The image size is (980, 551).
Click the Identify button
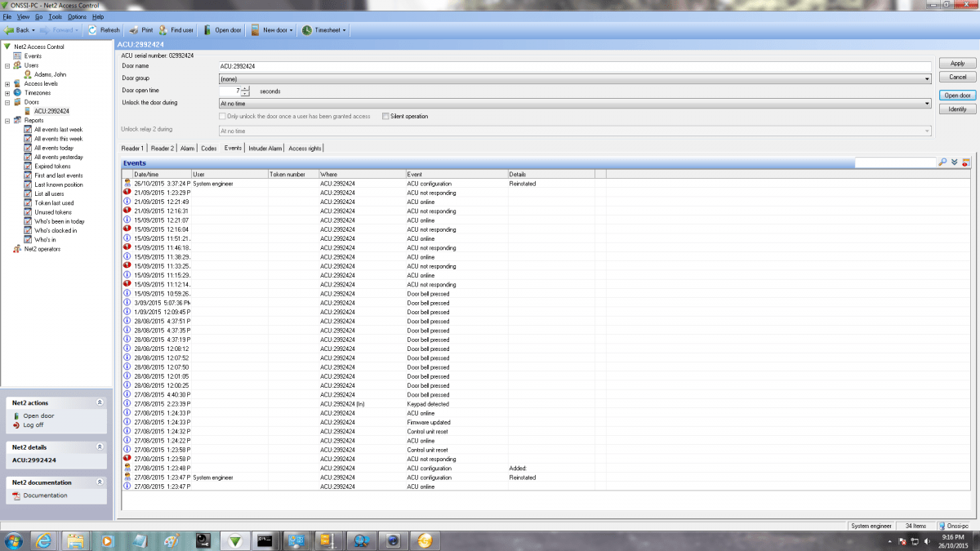[x=957, y=109]
